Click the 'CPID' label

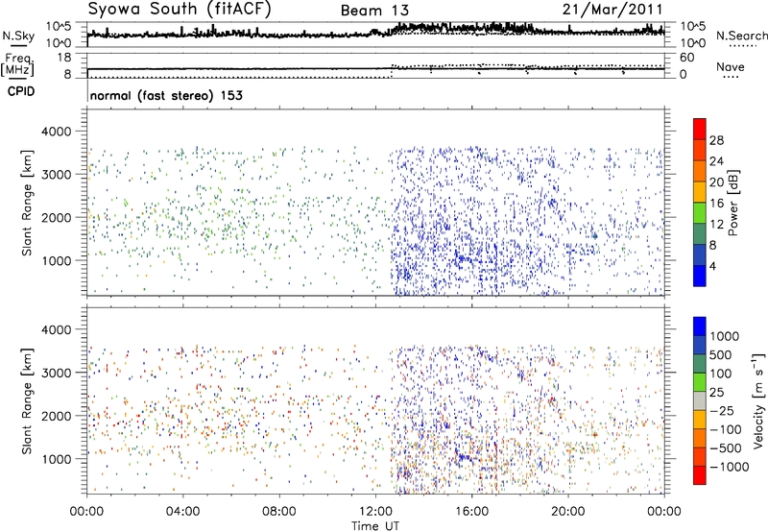20,91
